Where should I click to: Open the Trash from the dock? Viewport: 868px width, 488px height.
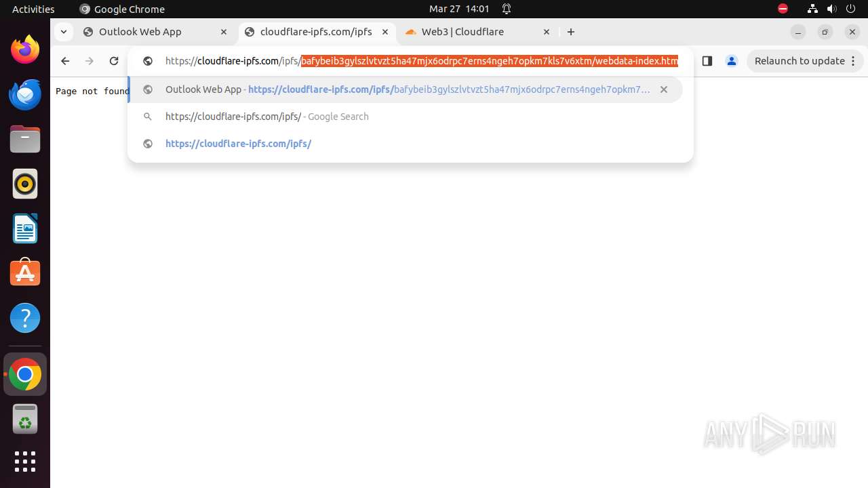click(x=25, y=420)
